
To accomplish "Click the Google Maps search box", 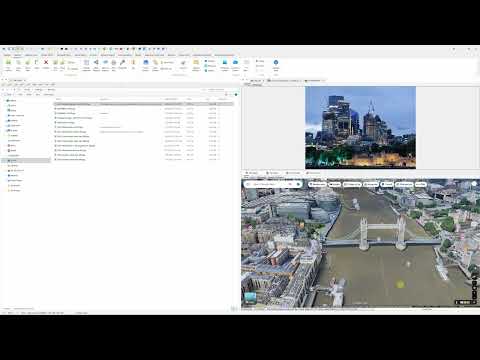I will tap(273, 184).
